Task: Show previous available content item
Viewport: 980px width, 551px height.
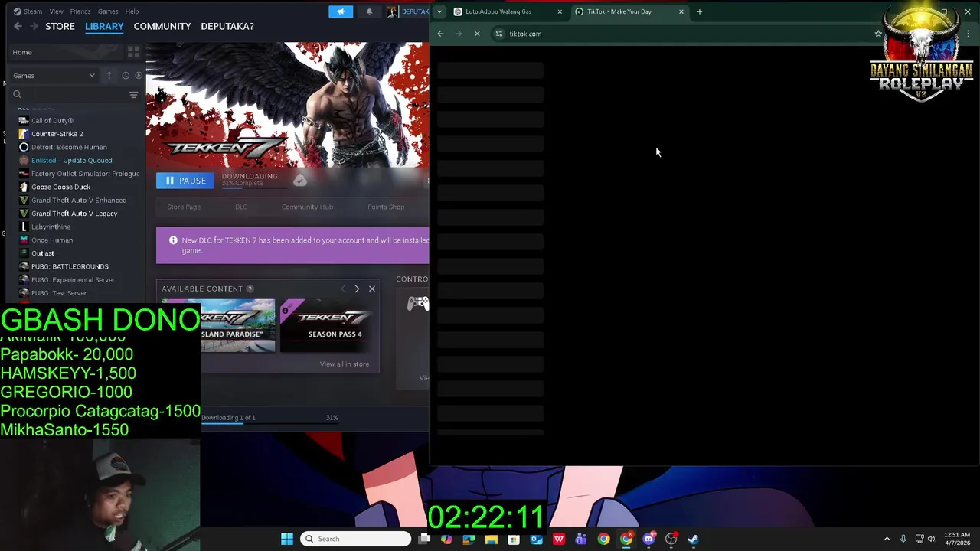Action: point(343,289)
